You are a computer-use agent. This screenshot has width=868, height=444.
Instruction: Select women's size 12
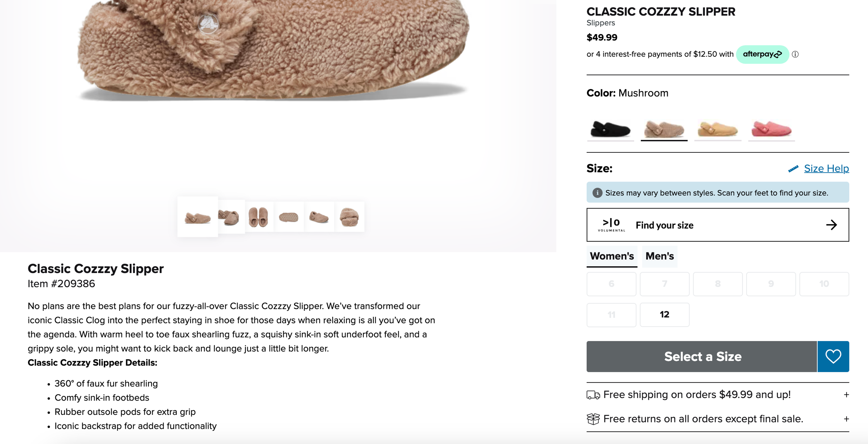[664, 315]
